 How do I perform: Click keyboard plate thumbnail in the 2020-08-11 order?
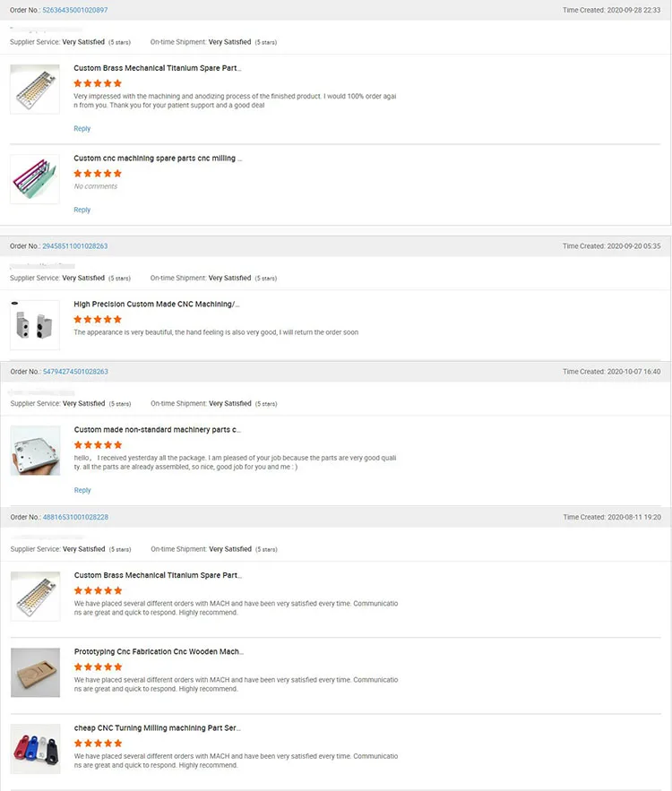coord(35,596)
